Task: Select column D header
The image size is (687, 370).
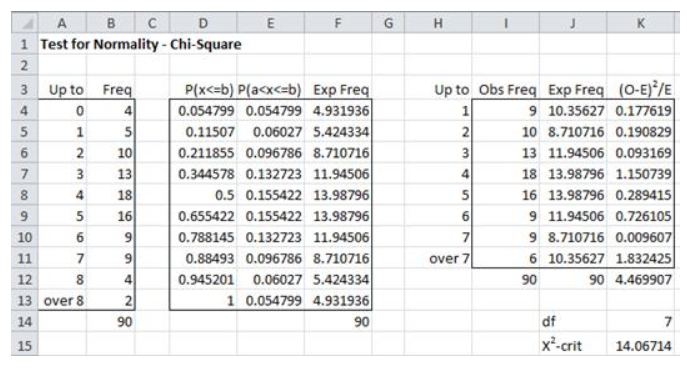Action: [x=203, y=23]
